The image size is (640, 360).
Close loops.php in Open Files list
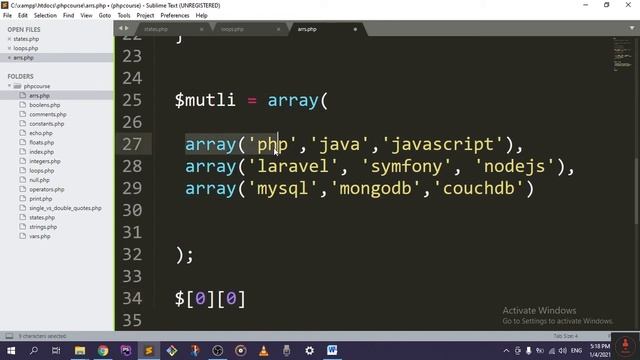(x=9, y=48)
